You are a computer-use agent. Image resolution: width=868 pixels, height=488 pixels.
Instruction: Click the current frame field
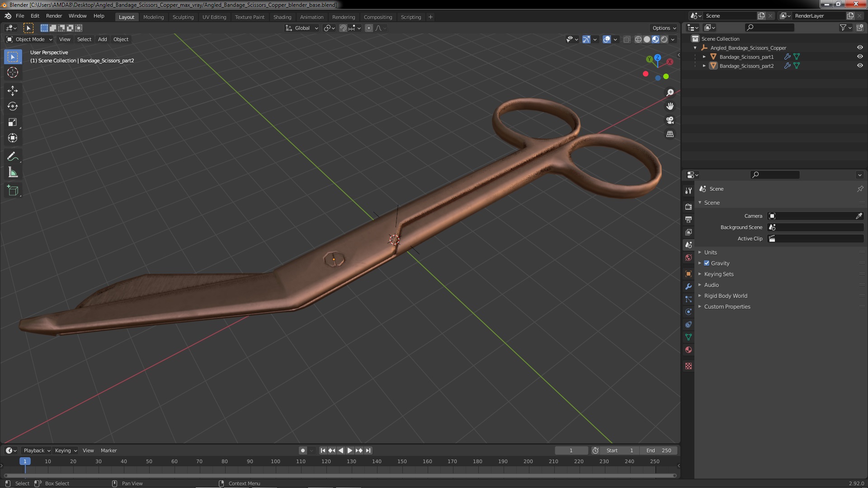coord(571,450)
